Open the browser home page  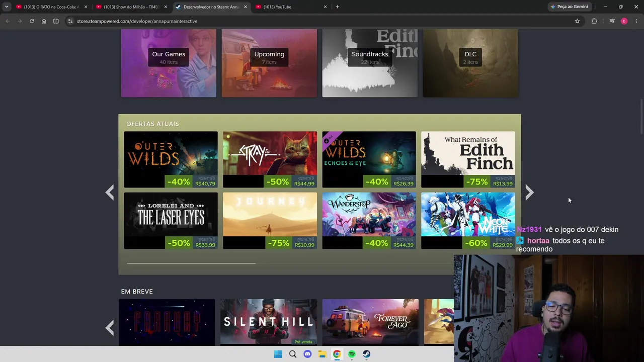pyautogui.click(x=44, y=21)
